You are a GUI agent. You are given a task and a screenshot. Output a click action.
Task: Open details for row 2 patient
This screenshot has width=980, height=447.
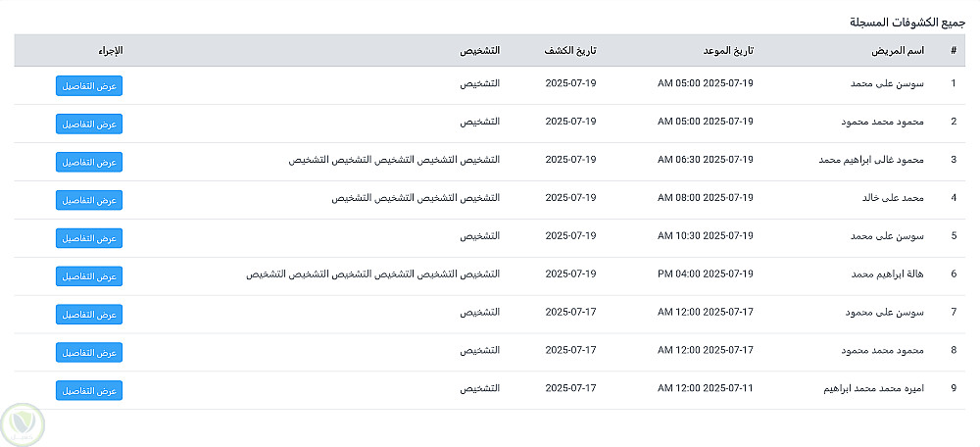coord(89,124)
